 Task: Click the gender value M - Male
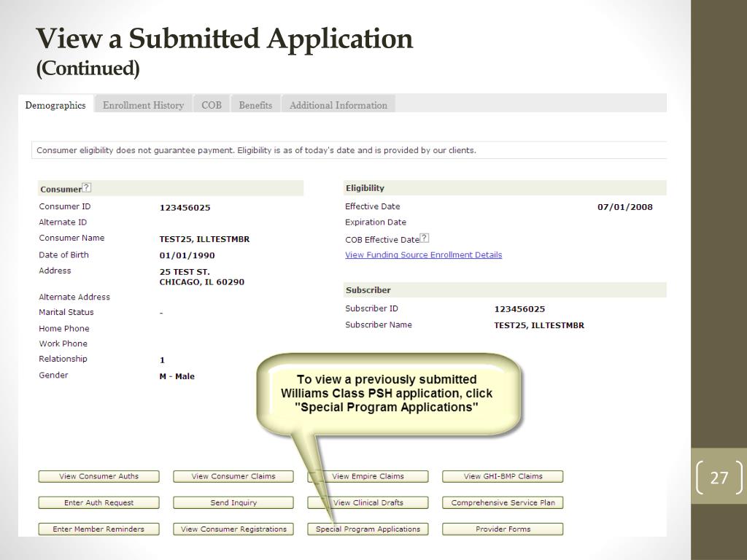pos(177,376)
